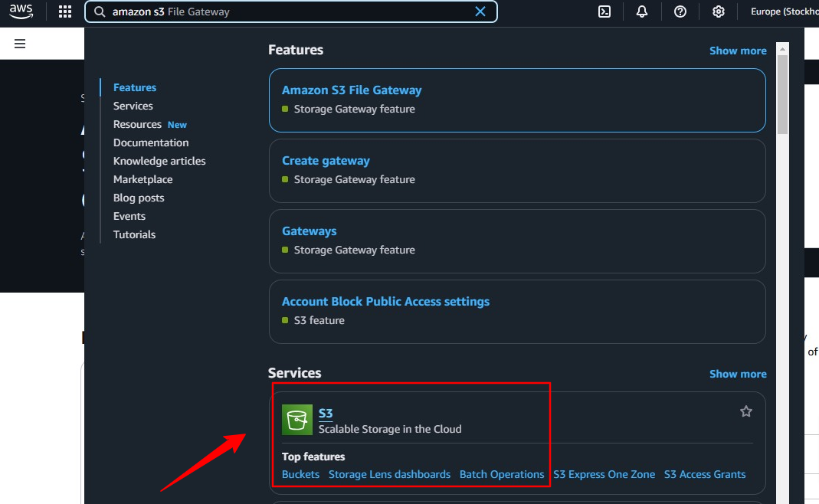This screenshot has height=504, width=819.
Task: Show more results in Services section
Action: (737, 374)
